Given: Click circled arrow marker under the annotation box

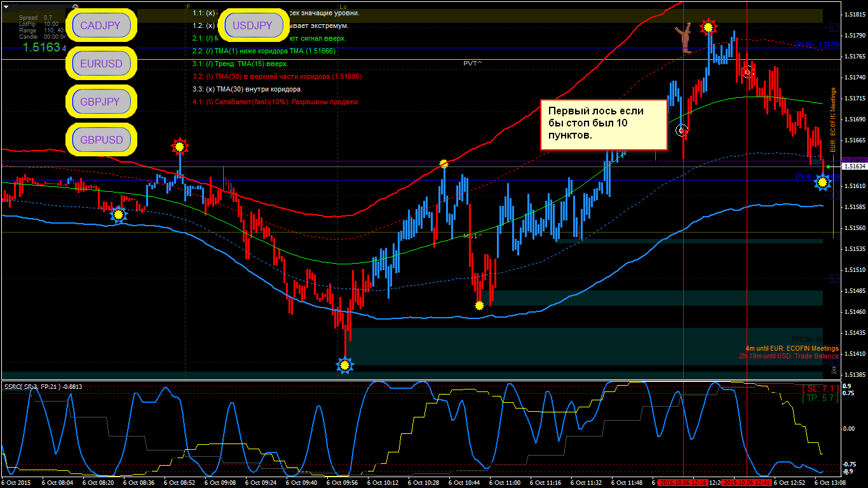Looking at the screenshot, I should (x=682, y=130).
